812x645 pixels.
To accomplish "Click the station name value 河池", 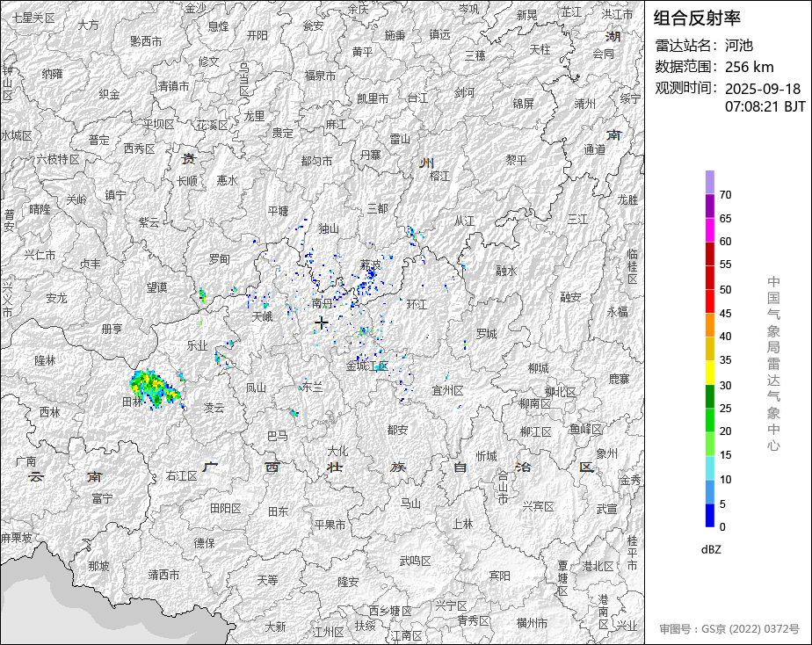I will pos(738,46).
